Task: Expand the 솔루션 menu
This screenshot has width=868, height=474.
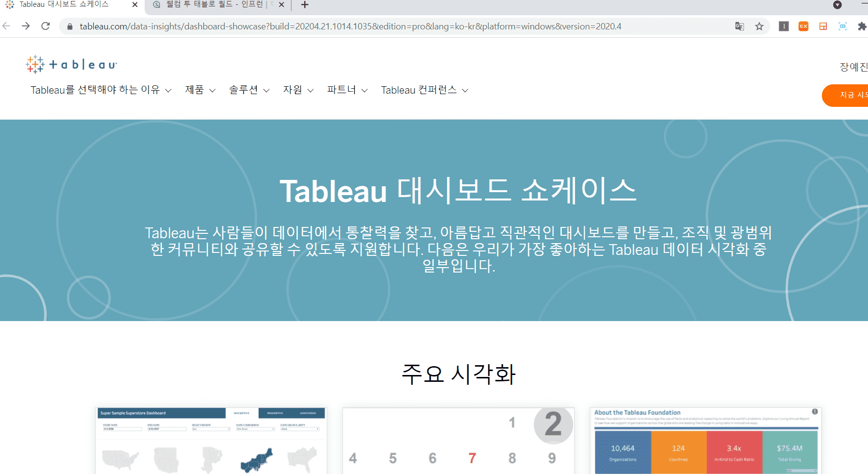Action: click(249, 90)
